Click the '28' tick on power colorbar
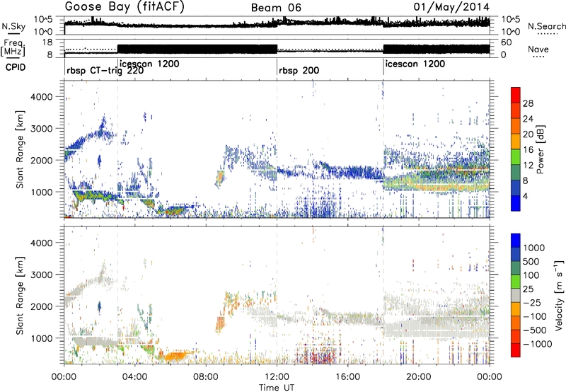The image size is (566, 392). point(528,103)
